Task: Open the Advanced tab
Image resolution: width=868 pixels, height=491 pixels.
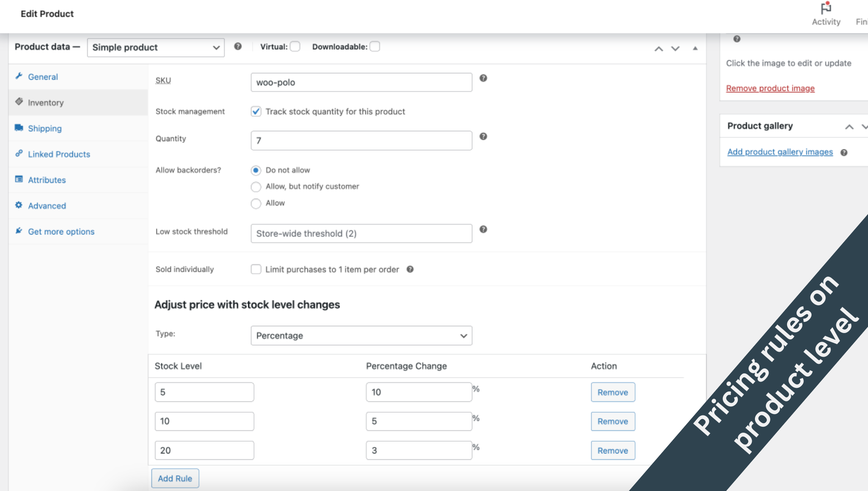Action: pyautogui.click(x=78, y=206)
